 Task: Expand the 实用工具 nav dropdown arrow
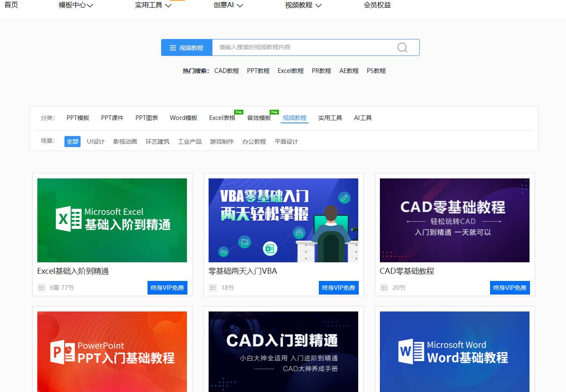click(168, 6)
